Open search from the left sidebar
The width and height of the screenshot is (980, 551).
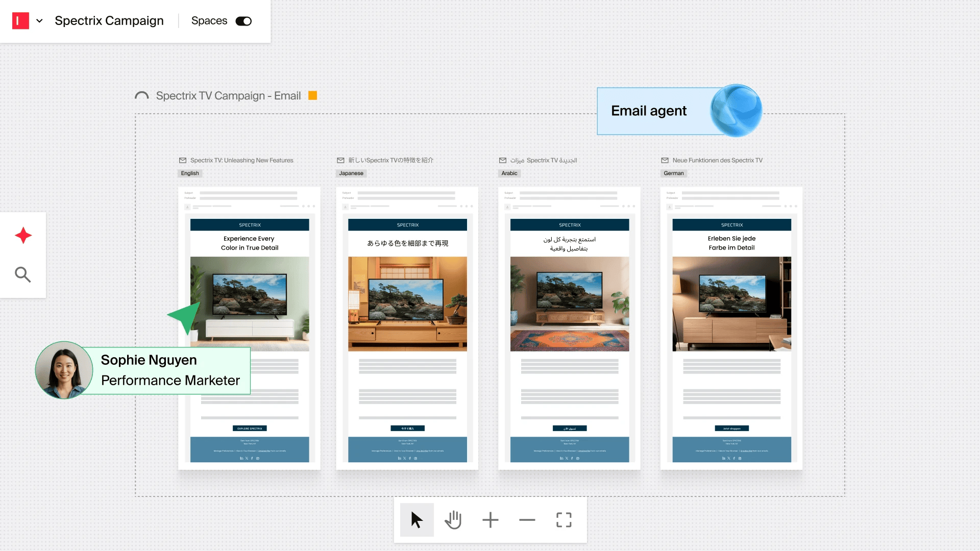(x=22, y=274)
